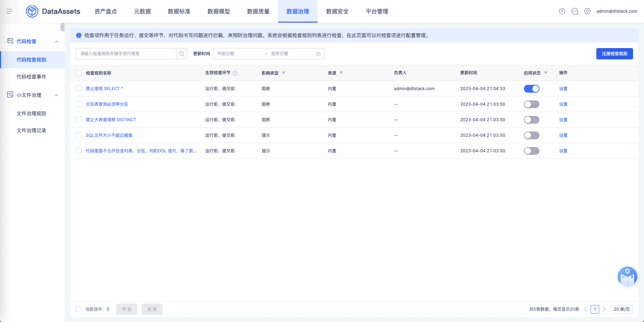Open the settings gear icon
Screen dimensions: 644x322
click(x=587, y=11)
